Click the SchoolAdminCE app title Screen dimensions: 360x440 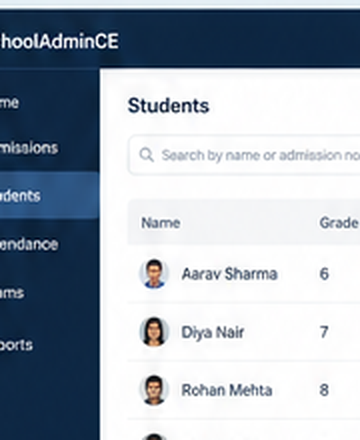[x=59, y=42]
